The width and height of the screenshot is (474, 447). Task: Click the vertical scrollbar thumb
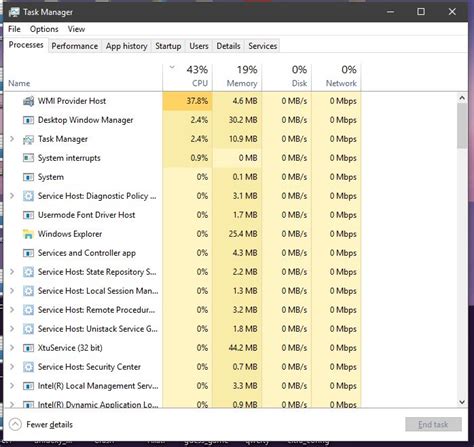(x=462, y=125)
